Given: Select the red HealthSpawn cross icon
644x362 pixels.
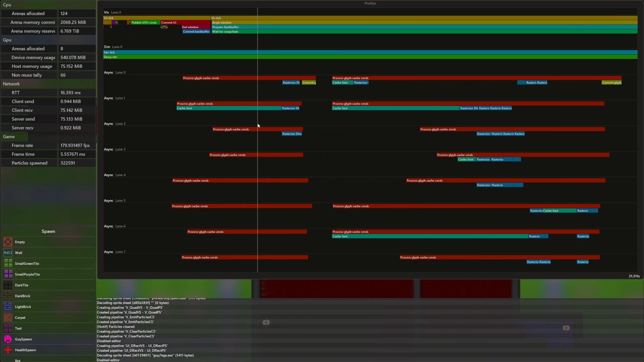Looking at the screenshot, I should (x=8, y=350).
